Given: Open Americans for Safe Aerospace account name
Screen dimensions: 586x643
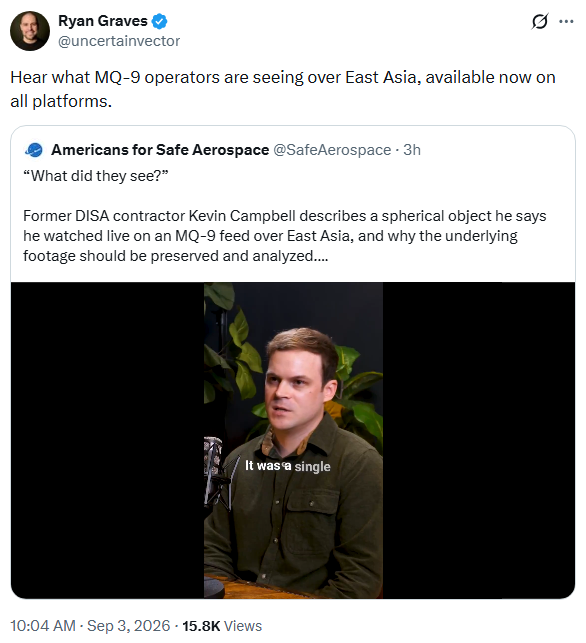Looking at the screenshot, I should click(160, 150).
